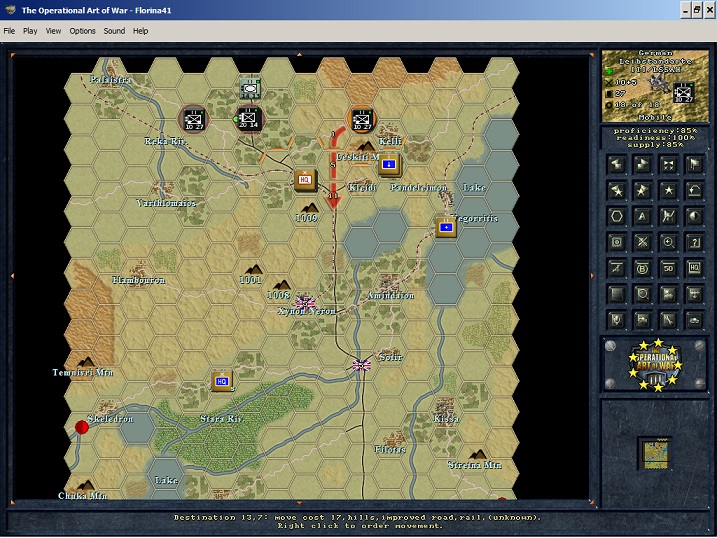Open the Play menu

point(30,31)
